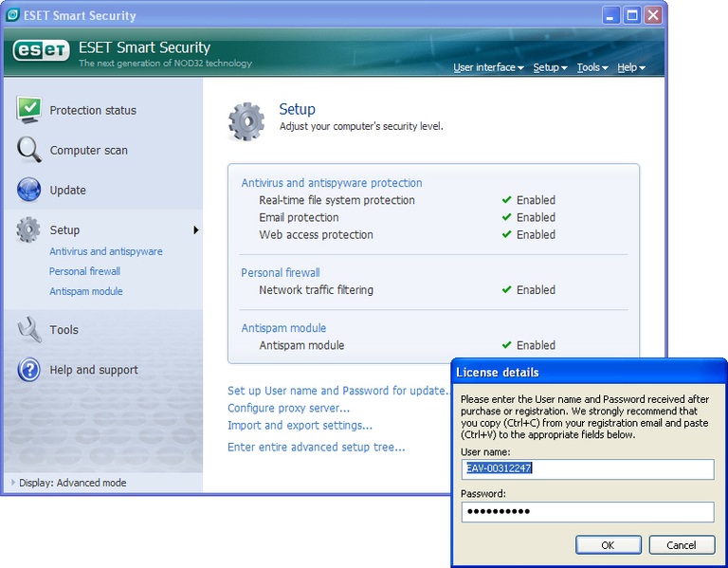Image resolution: width=728 pixels, height=568 pixels.
Task: Click green checkmark beside Web access protection
Action: [506, 234]
